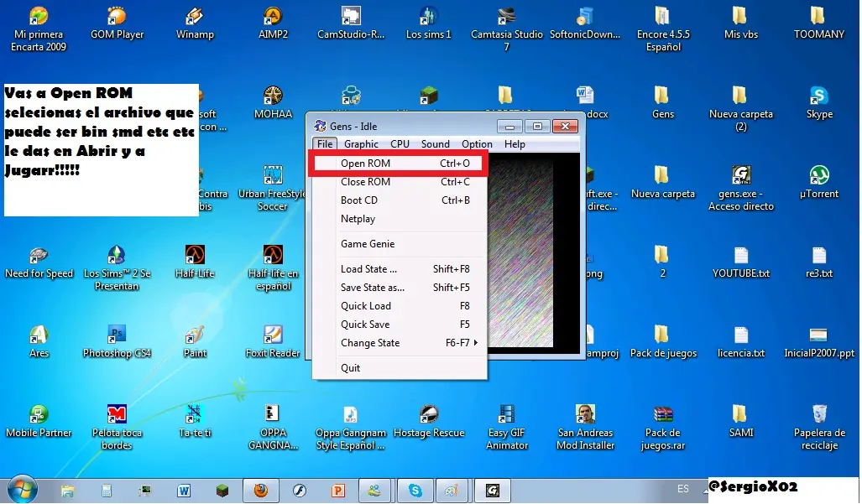862x504 pixels.
Task: Select the Half-Life desktop icon
Action: (195, 263)
